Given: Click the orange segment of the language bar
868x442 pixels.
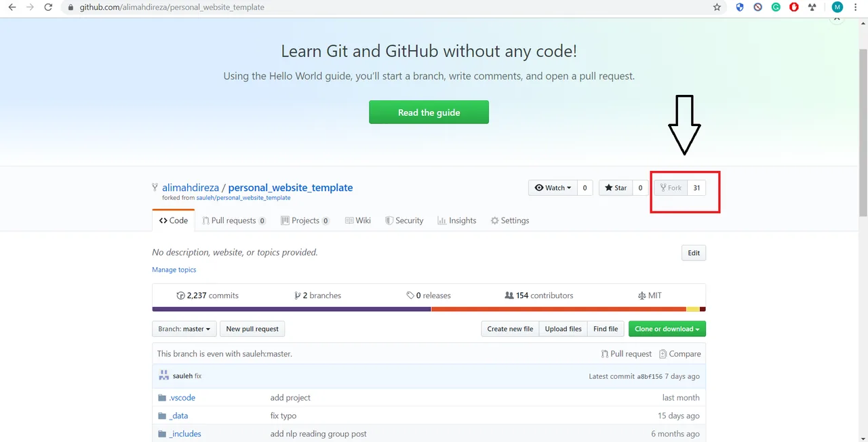Looking at the screenshot, I should pyautogui.click(x=559, y=309).
